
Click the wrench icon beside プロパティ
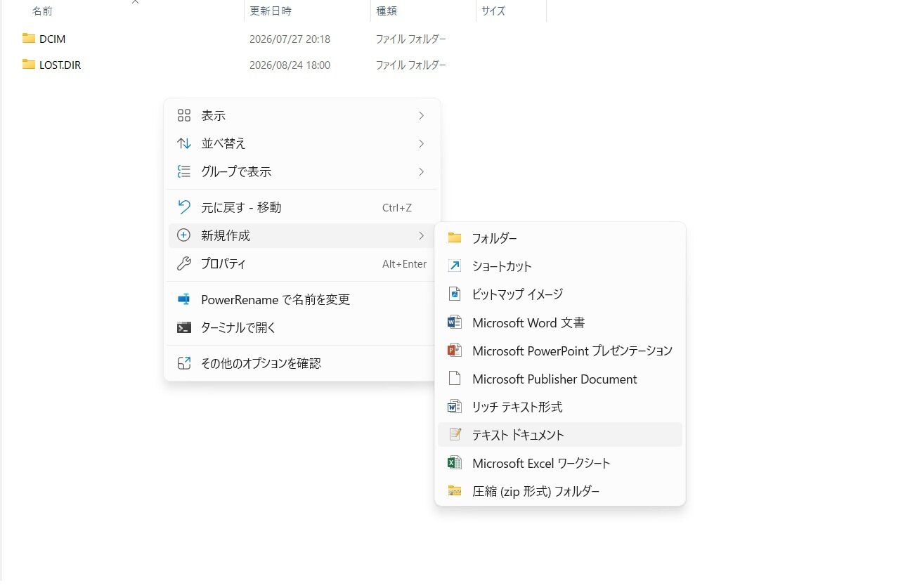click(184, 264)
